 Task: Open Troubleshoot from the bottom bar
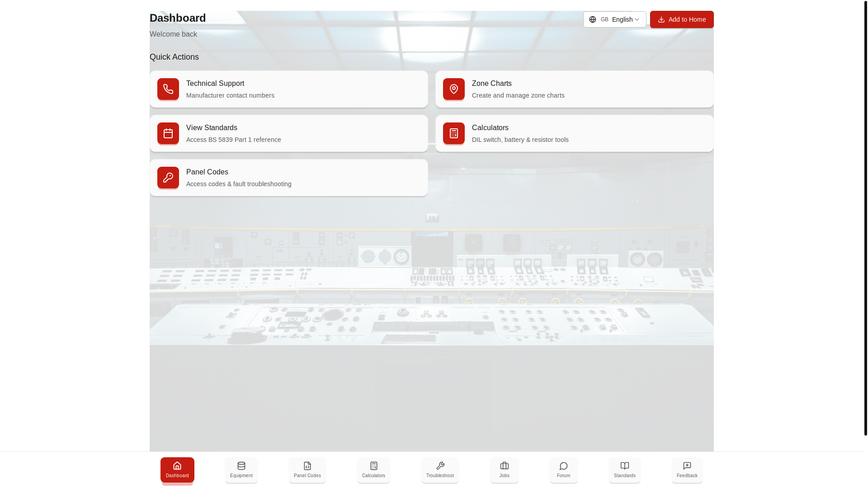click(x=440, y=470)
